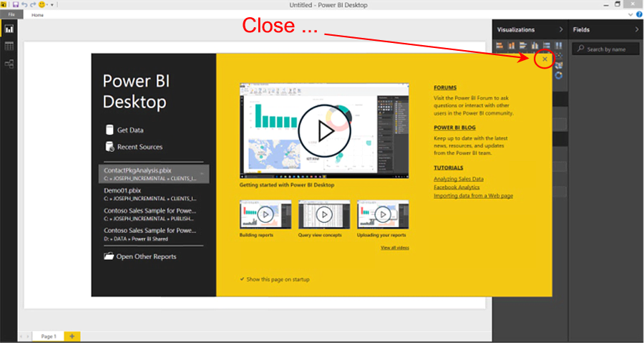Open the Facebook Analytics tutorial
Image resolution: width=644 pixels, height=343 pixels.
pos(457,187)
